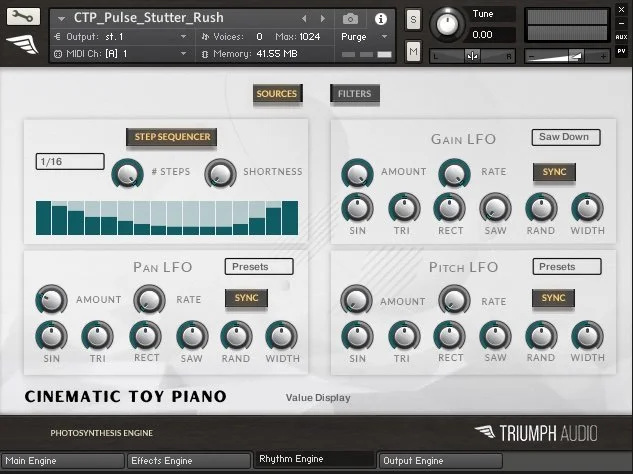Switch to the FILTERS page

coord(354,94)
